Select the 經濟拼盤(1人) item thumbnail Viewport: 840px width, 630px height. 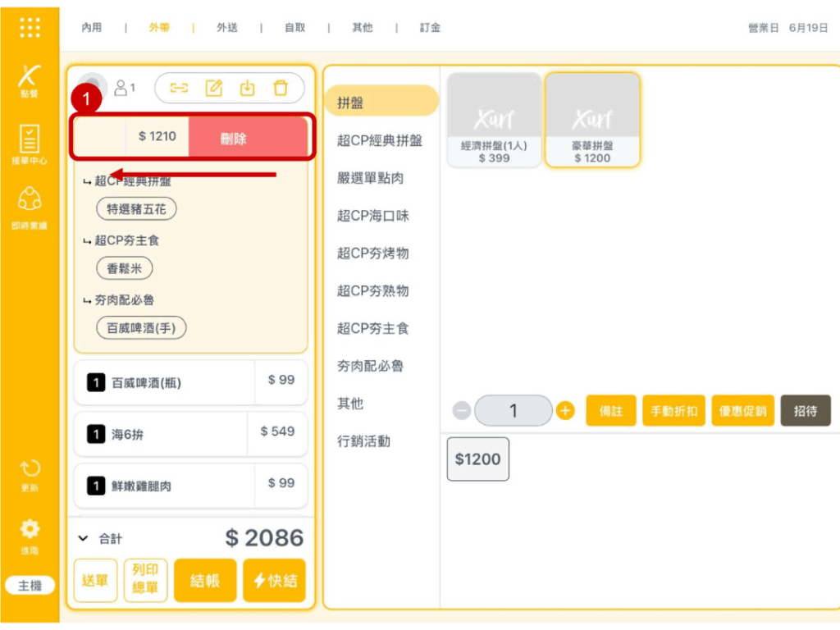click(x=494, y=120)
